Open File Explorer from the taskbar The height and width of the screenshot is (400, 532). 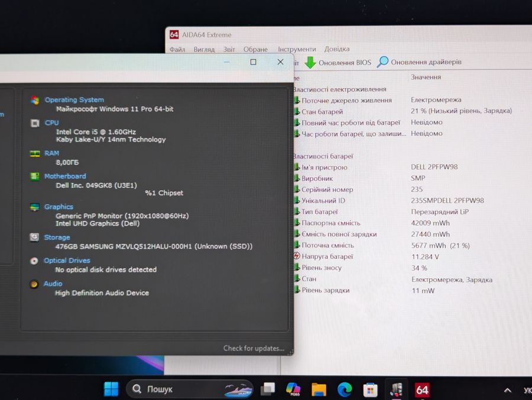click(x=319, y=389)
